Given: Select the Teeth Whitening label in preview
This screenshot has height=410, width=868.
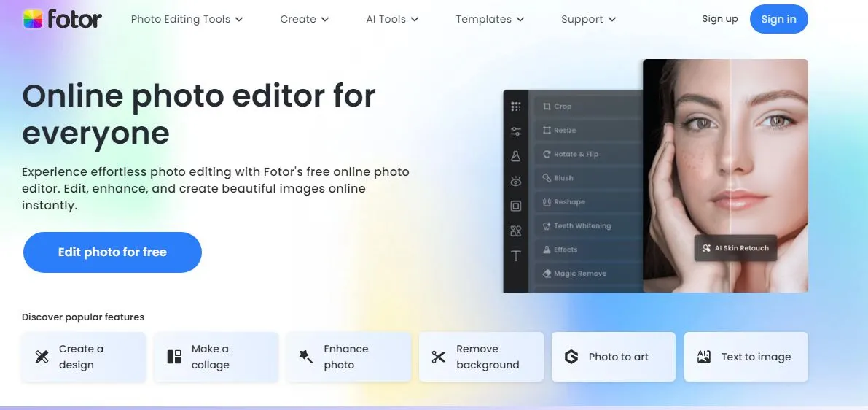Looking at the screenshot, I should tap(582, 225).
